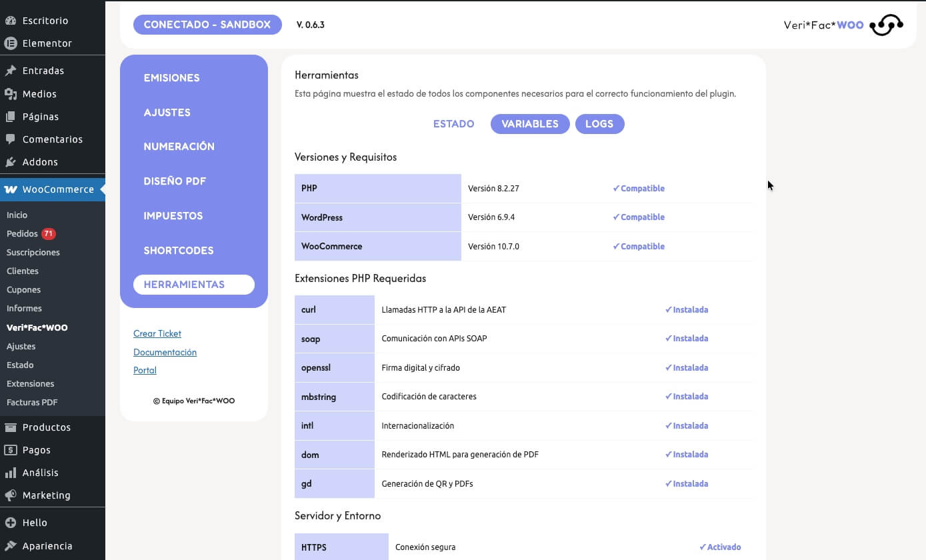The width and height of the screenshot is (926, 560).
Task: Select Veri*Fac*WOO submenu item
Action: click(37, 328)
